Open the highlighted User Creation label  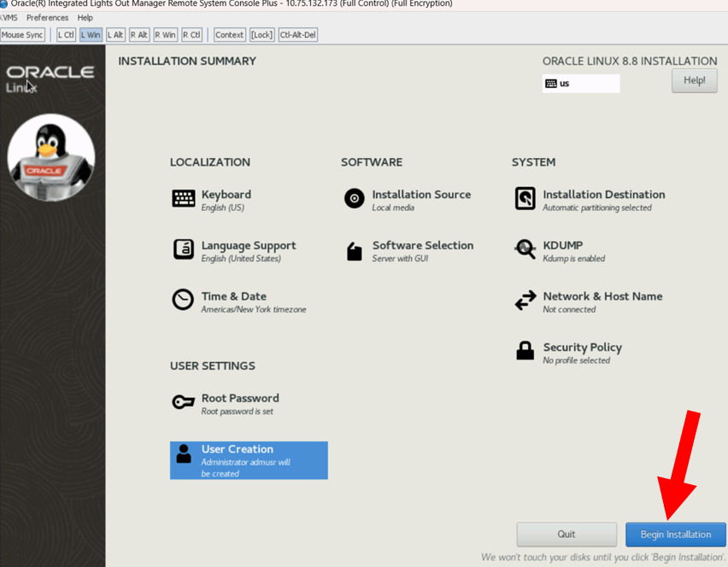(x=238, y=449)
